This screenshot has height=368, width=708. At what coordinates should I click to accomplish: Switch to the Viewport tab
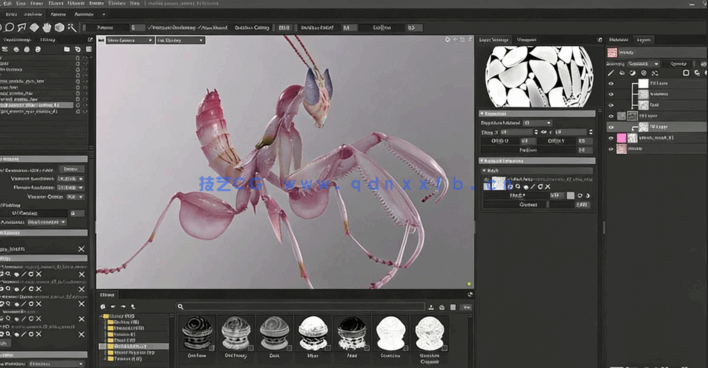pos(526,40)
